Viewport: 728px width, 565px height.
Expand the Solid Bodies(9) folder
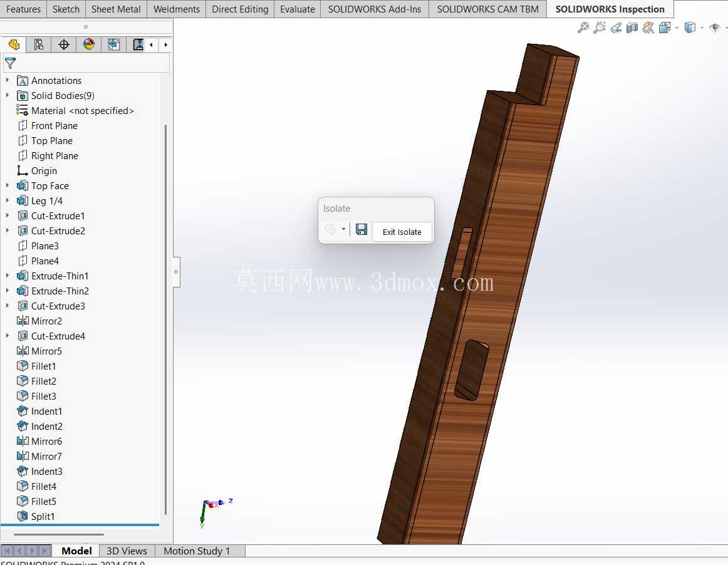click(x=8, y=95)
